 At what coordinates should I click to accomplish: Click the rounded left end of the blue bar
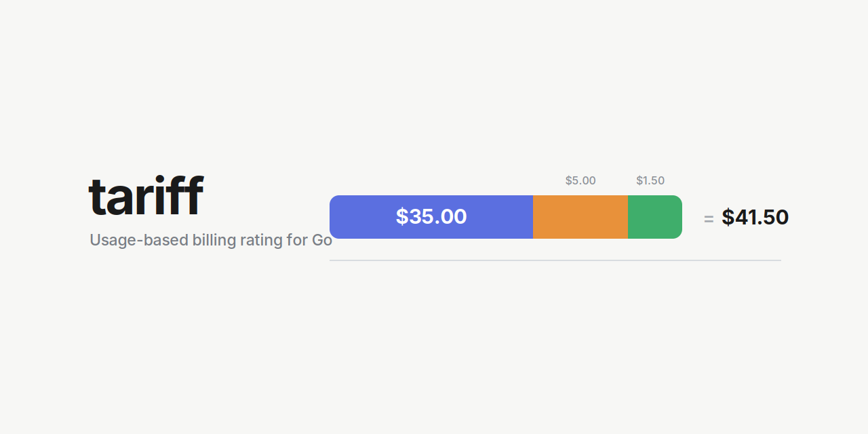pos(334,217)
